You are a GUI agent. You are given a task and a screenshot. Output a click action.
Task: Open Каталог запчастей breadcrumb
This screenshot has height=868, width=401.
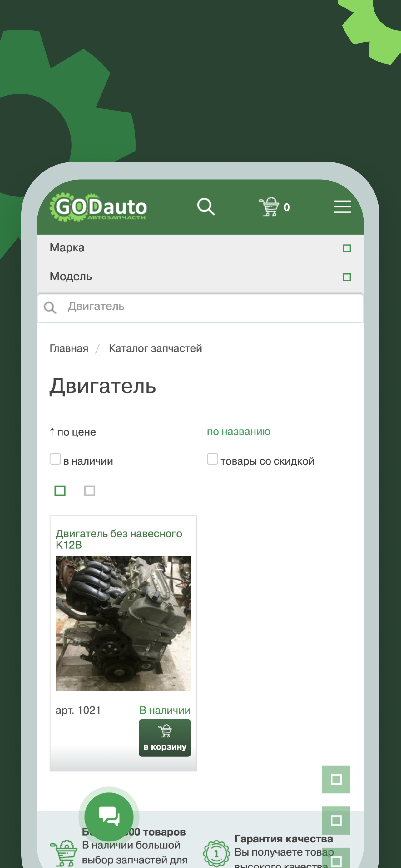[155, 348]
